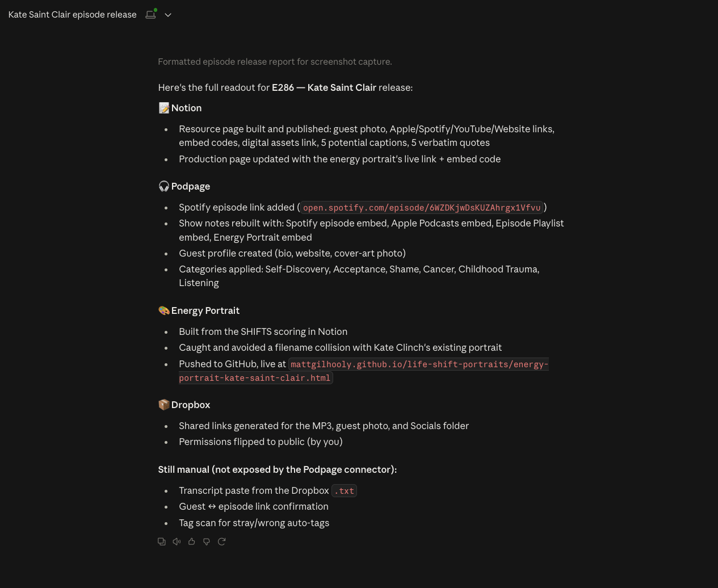The image size is (718, 588).
Task: Click the laptop icon beside the chat title
Action: tap(151, 14)
